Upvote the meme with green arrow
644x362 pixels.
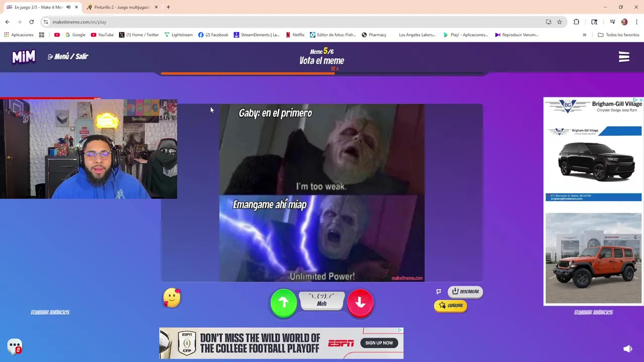coord(283,303)
